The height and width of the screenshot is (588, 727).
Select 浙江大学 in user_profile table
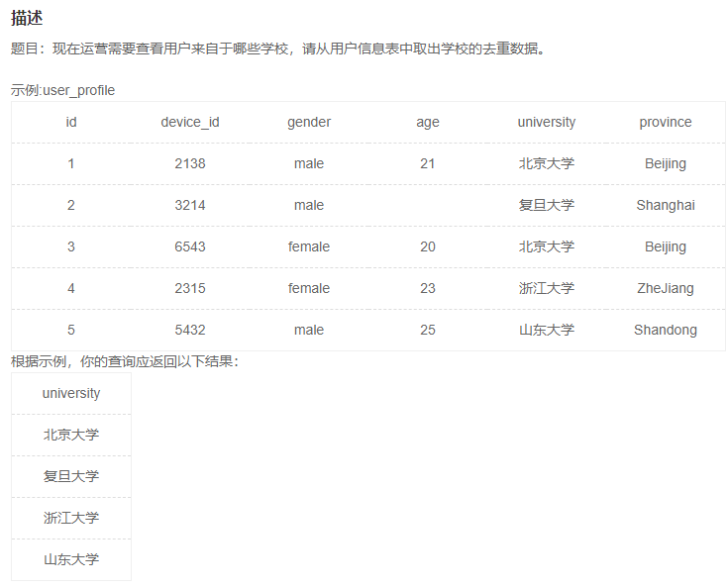[547, 288]
